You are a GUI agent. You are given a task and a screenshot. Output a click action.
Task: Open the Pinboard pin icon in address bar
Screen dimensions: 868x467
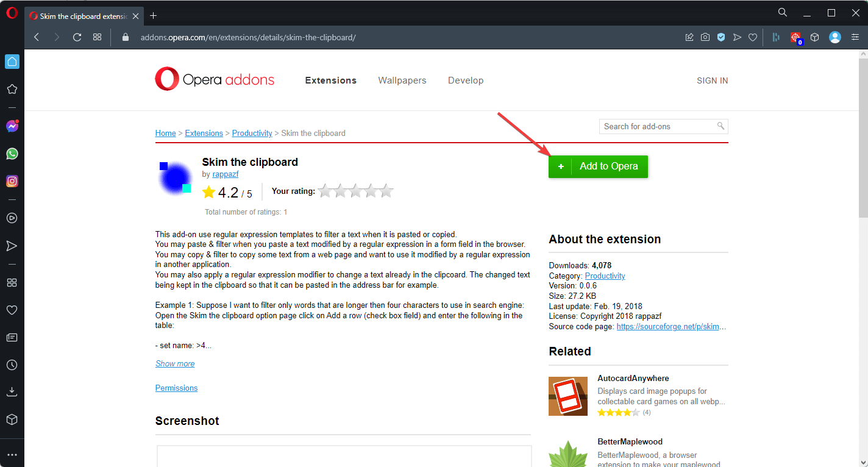(x=689, y=37)
